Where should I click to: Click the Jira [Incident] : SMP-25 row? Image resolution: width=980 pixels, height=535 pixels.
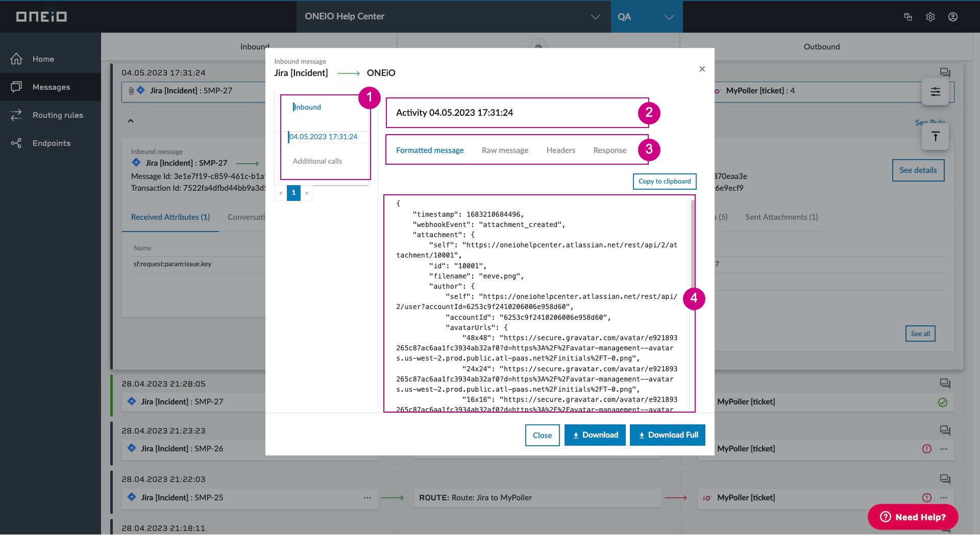[250, 498]
